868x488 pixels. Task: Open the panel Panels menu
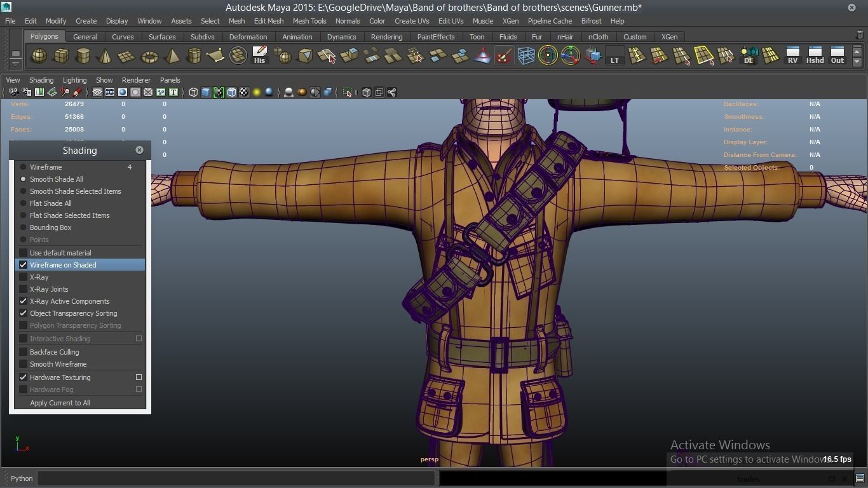click(x=170, y=80)
